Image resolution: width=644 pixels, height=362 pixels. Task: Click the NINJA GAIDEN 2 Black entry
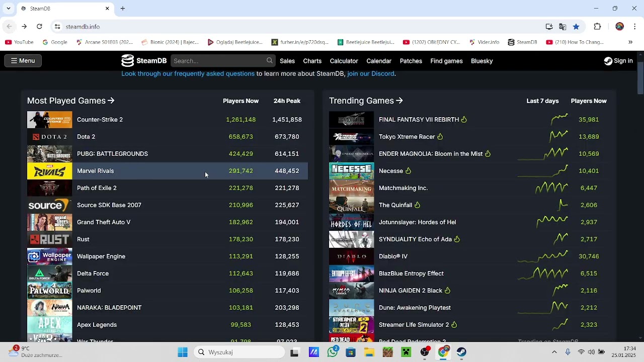coord(411,291)
